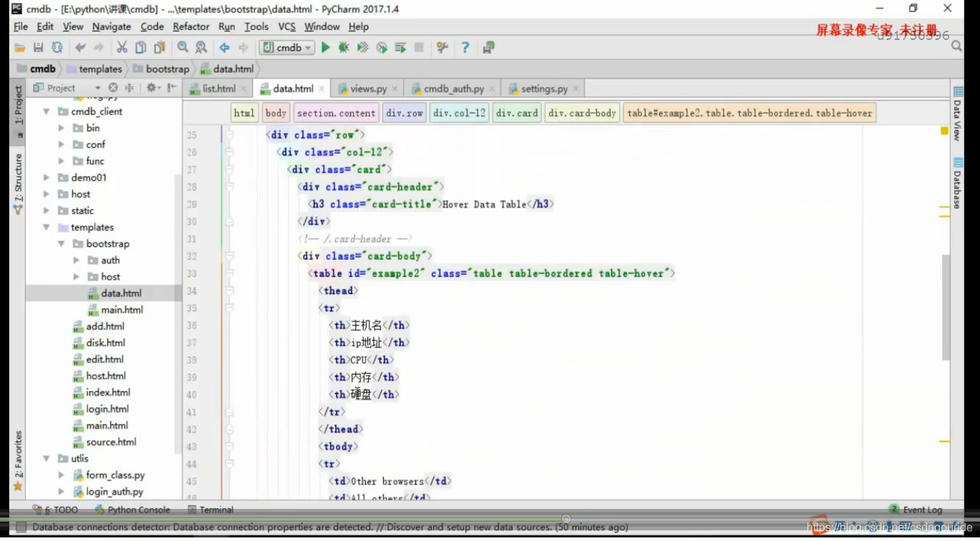This screenshot has width=980, height=541.
Task: Open the Navigate menu
Action: (x=111, y=26)
